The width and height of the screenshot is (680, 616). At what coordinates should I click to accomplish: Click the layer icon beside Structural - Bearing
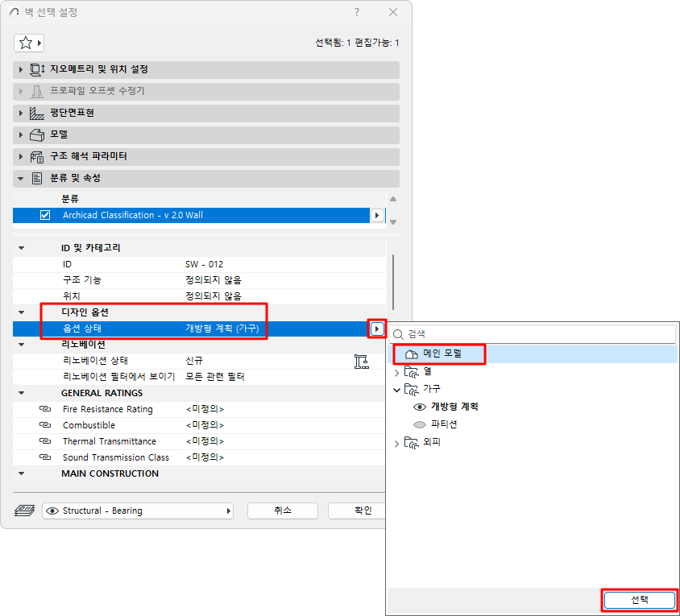(x=25, y=511)
